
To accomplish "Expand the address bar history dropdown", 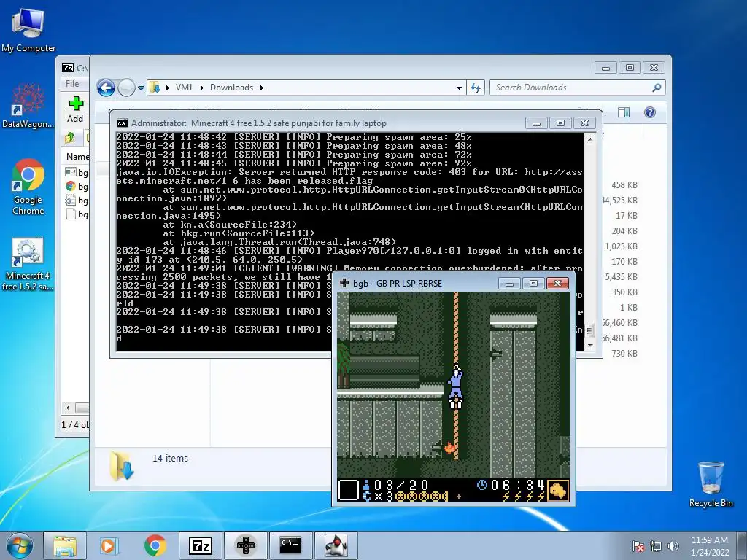I will (459, 87).
